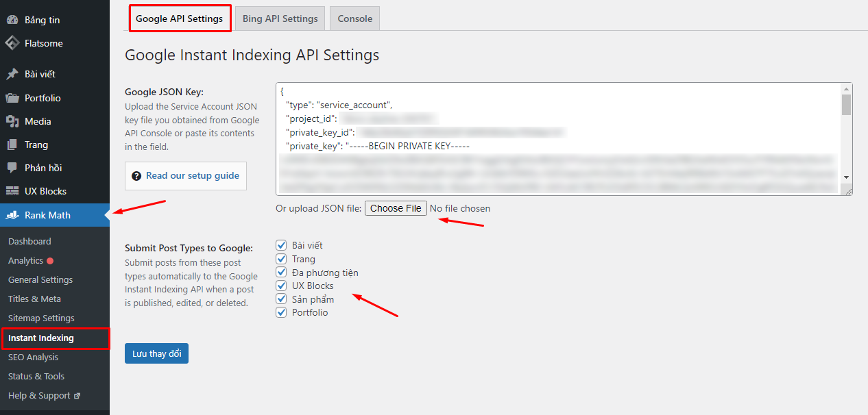Viewport: 868px width, 415px height.
Task: Toggle the UX Blocks post type checkbox
Action: pos(281,286)
